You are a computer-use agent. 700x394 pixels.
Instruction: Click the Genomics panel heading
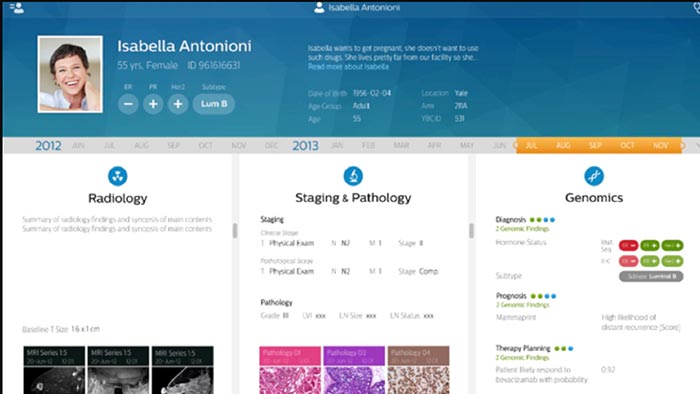(x=594, y=198)
